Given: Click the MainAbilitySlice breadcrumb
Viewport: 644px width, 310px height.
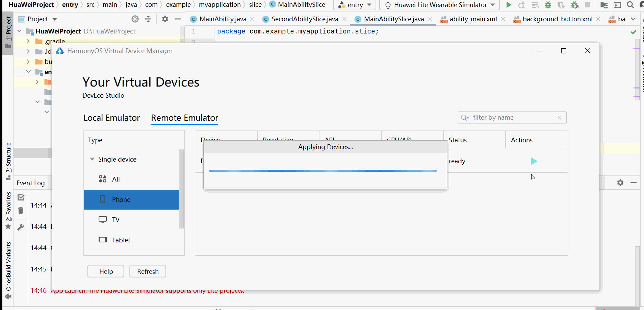Looking at the screenshot, I should click(x=297, y=5).
